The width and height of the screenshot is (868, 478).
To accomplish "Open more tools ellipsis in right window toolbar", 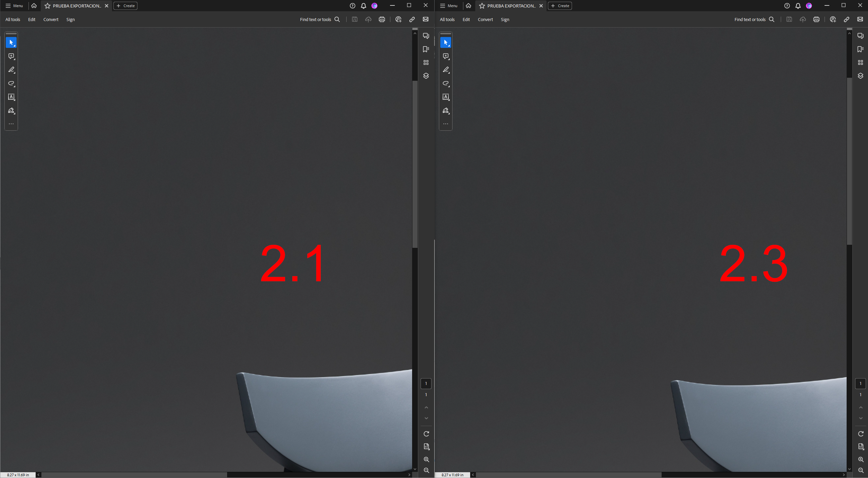I will click(446, 124).
